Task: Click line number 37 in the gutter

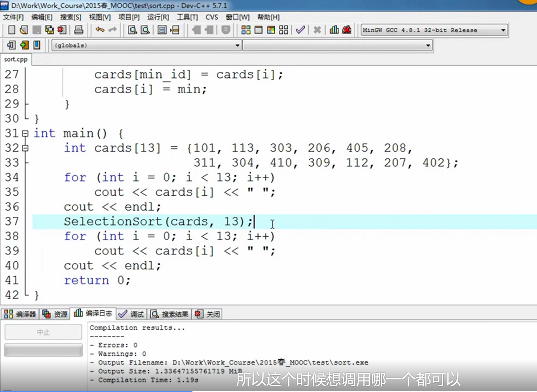Action: 12,221
